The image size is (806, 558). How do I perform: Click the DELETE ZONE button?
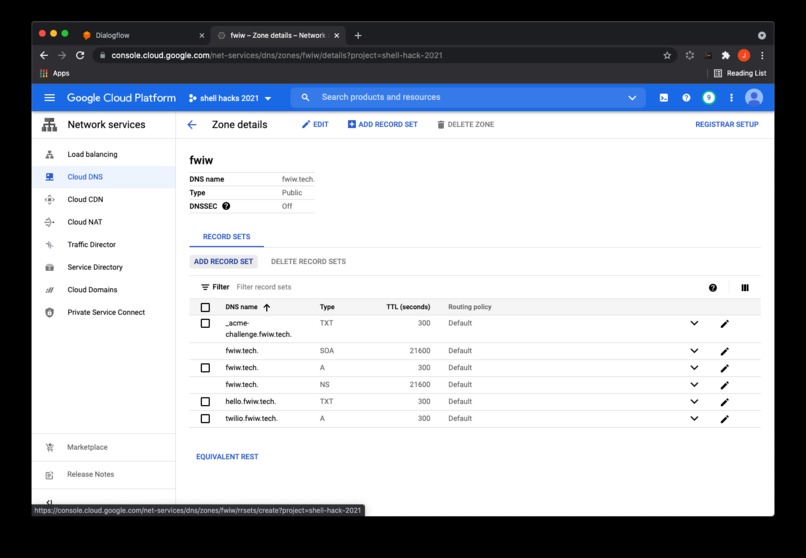click(x=465, y=124)
